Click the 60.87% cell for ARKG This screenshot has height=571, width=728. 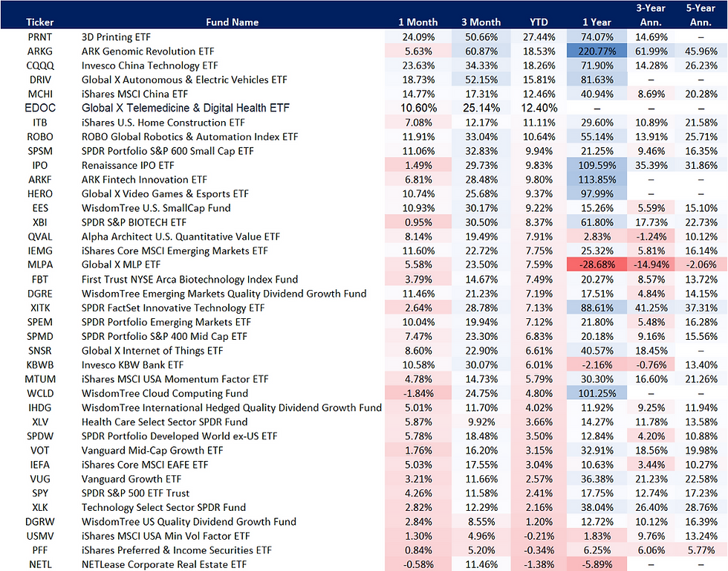click(481, 51)
